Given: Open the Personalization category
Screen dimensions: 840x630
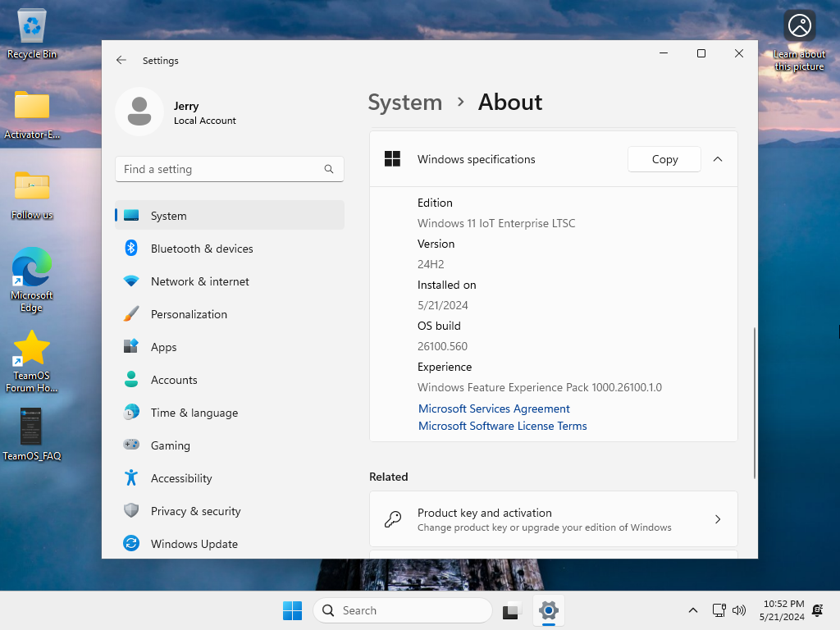Looking at the screenshot, I should pos(230,314).
